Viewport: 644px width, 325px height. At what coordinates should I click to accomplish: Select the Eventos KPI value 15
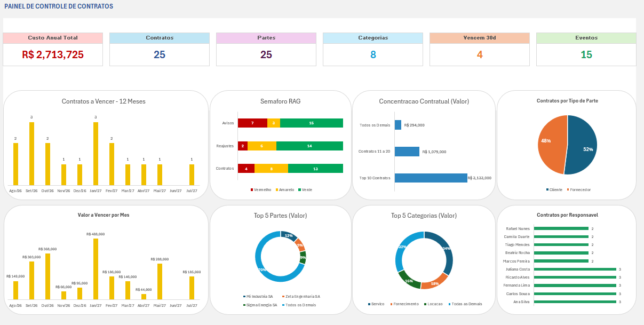(586, 54)
